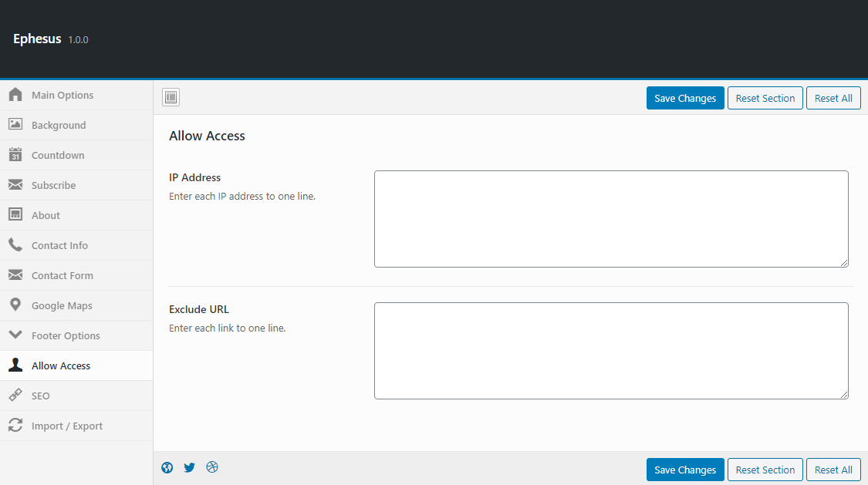Focus the IP Address text area

click(611, 219)
